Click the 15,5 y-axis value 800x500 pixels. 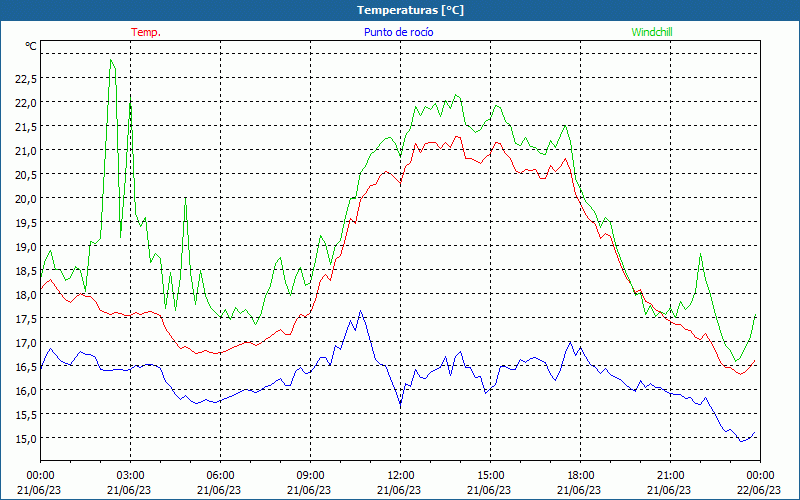pyautogui.click(x=26, y=414)
